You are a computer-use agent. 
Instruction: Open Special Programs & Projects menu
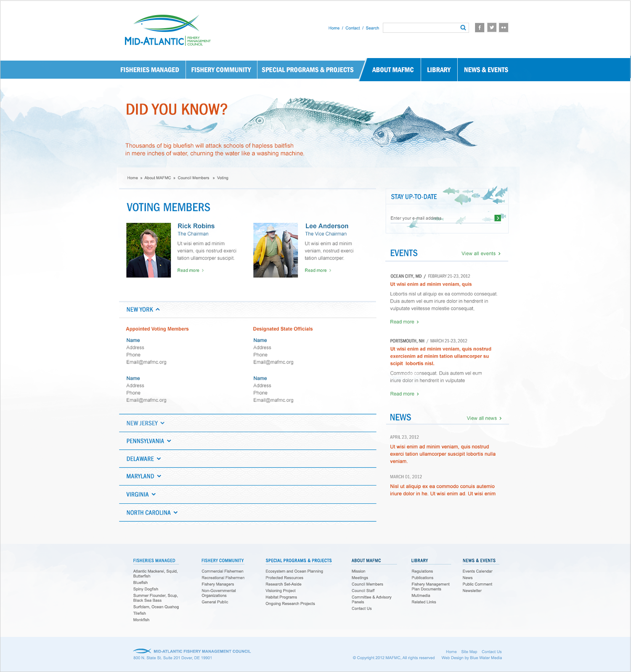(x=308, y=70)
